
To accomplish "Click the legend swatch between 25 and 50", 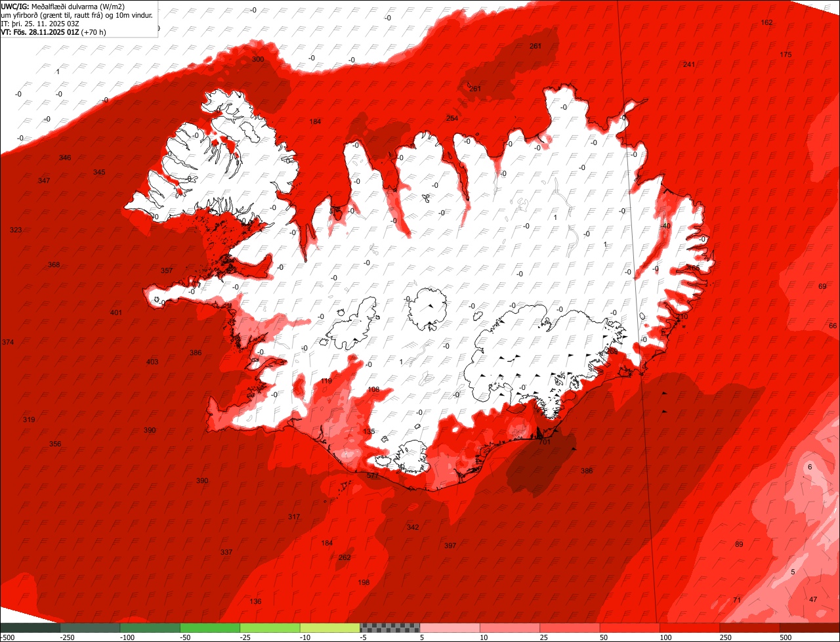I will (x=570, y=628).
